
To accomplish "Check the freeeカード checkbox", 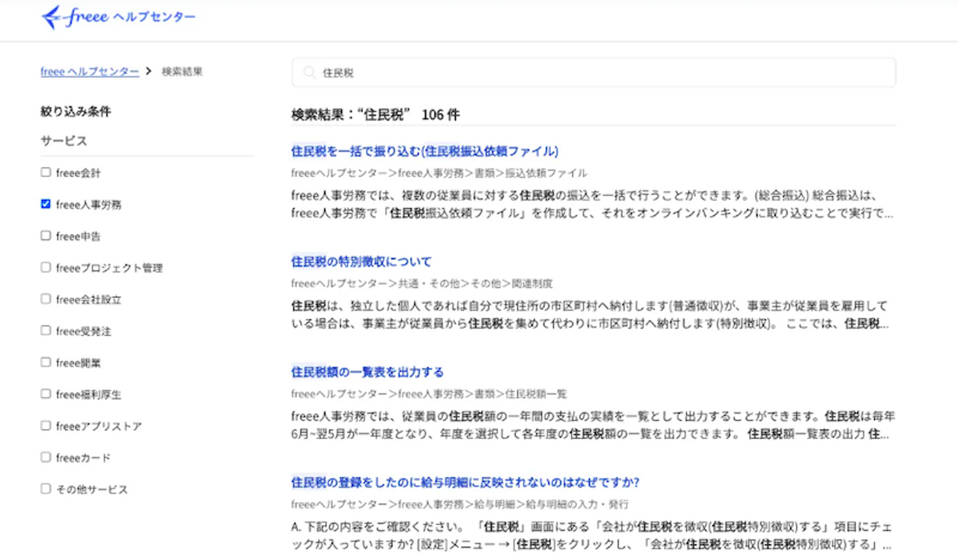I will (46, 457).
